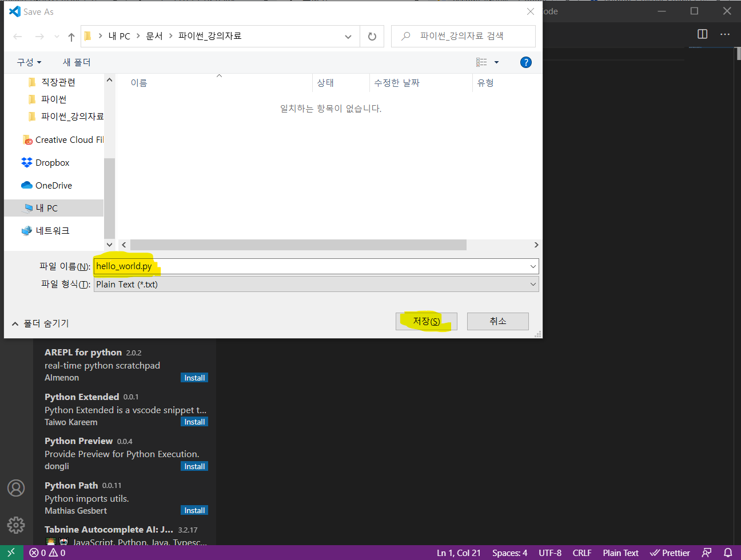The width and height of the screenshot is (741, 560).
Task: Sort by 수정한 날짜 column header
Action: (397, 83)
